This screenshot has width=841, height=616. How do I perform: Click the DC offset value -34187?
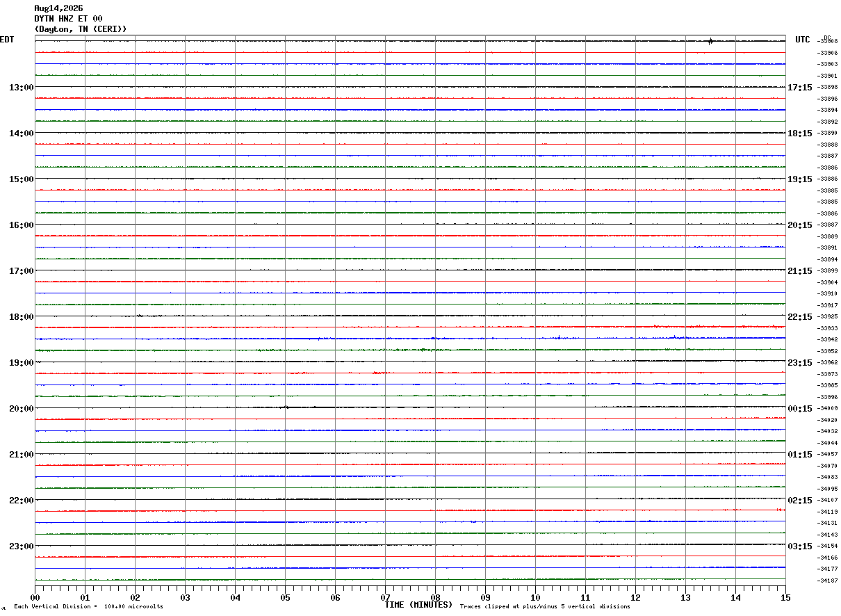[828, 581]
